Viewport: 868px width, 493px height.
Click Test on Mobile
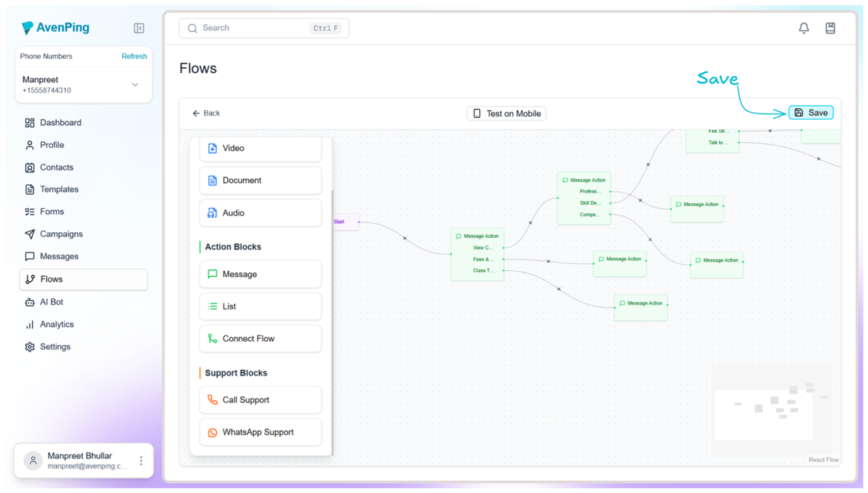pyautogui.click(x=506, y=113)
